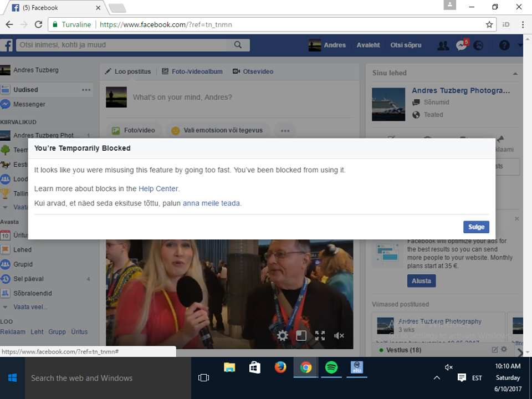The image size is (532, 399).
Task: Open the Action Center icon
Action: [x=462, y=377]
